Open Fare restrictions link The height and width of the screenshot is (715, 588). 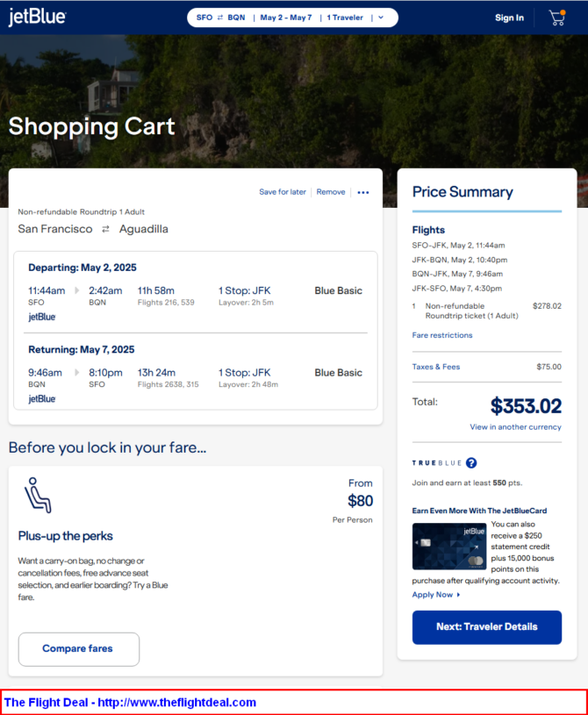[x=442, y=335]
